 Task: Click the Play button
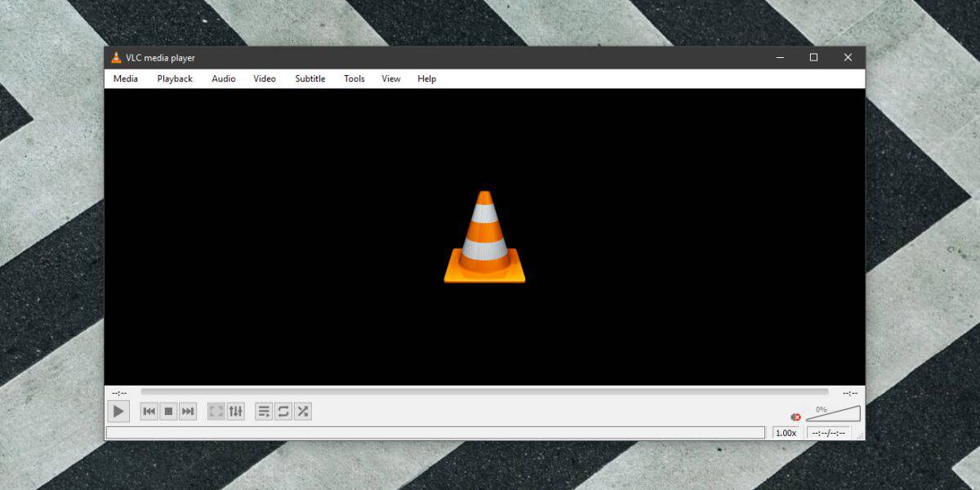[119, 411]
